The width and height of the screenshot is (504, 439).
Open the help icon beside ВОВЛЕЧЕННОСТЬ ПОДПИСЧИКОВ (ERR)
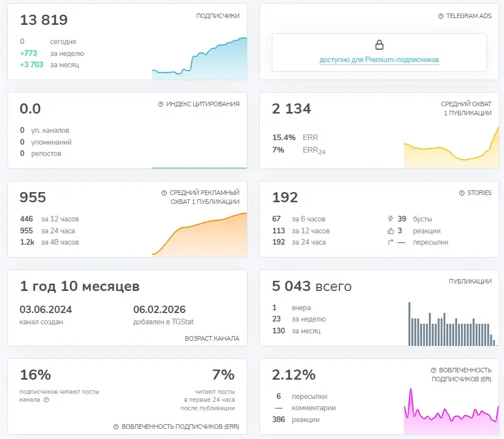click(x=116, y=427)
